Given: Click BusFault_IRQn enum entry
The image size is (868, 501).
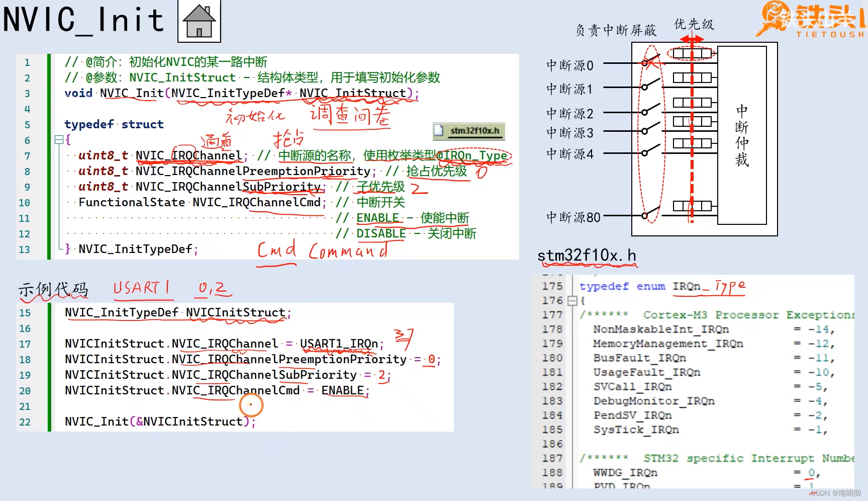Looking at the screenshot, I should (x=639, y=358).
